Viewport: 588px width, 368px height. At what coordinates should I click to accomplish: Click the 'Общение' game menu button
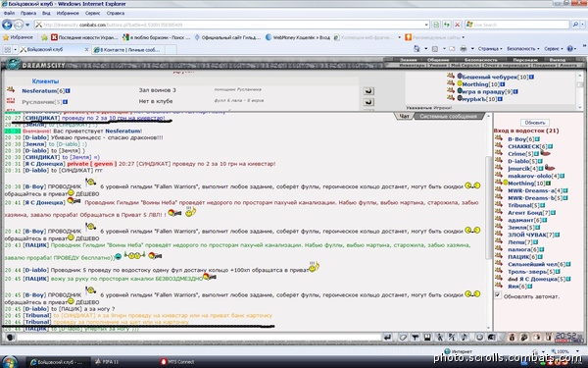point(438,60)
